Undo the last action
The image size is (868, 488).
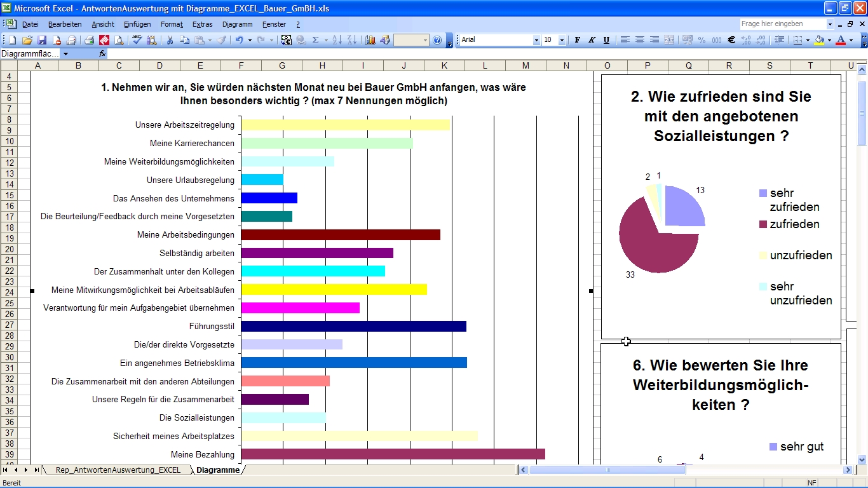(x=239, y=40)
